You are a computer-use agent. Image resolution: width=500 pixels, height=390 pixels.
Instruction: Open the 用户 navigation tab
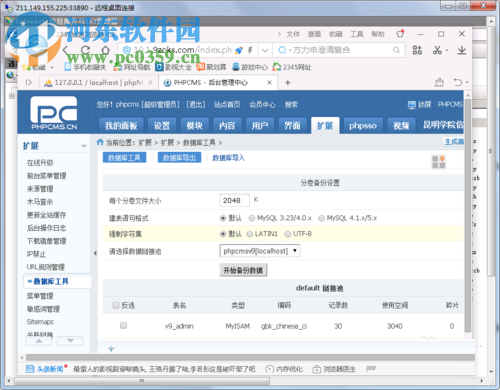click(x=260, y=126)
